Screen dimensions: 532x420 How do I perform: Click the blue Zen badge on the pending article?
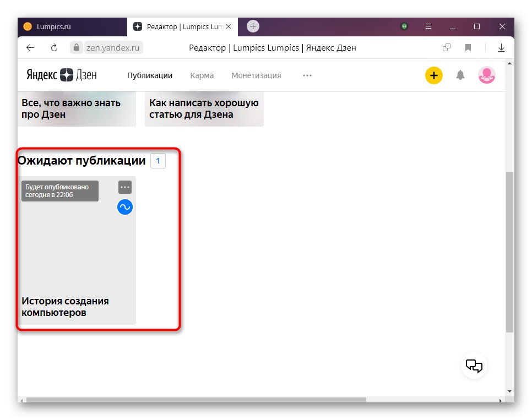pyautogui.click(x=124, y=207)
